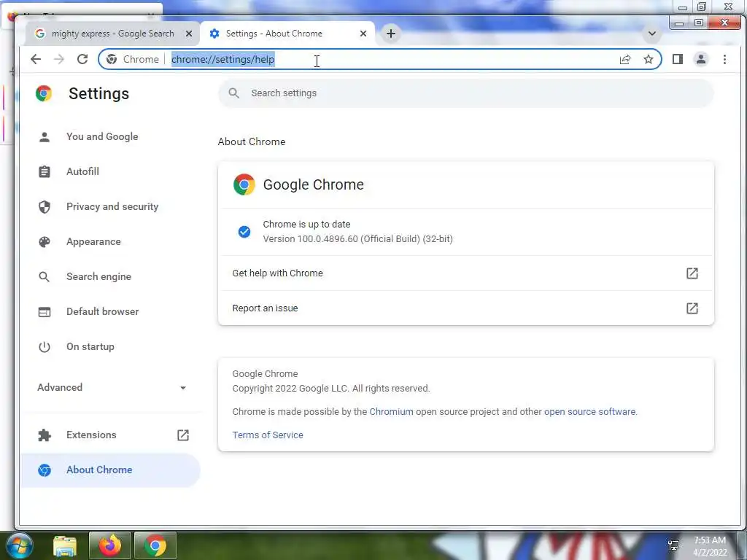Open Search engine settings
The width and height of the screenshot is (747, 560).
point(98,276)
